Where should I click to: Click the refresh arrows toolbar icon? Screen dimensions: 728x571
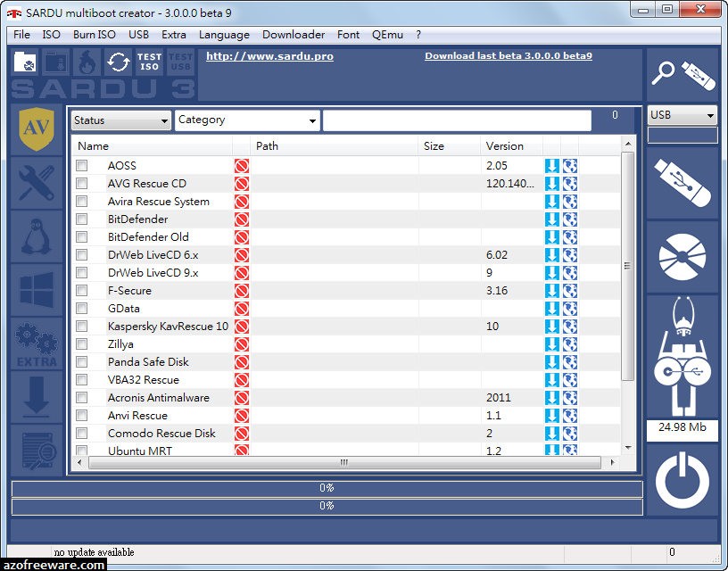point(118,62)
